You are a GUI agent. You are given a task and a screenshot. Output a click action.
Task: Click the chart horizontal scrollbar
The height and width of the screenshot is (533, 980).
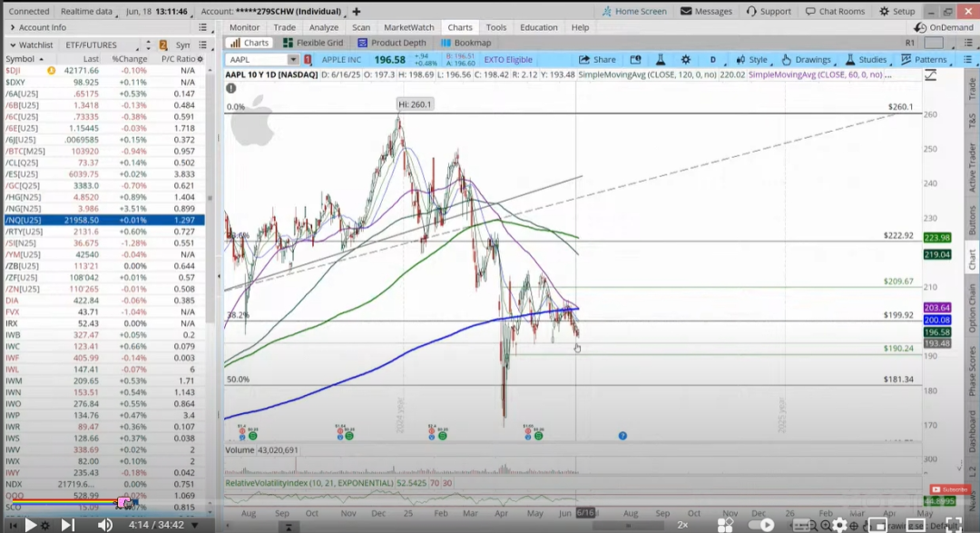click(628, 526)
